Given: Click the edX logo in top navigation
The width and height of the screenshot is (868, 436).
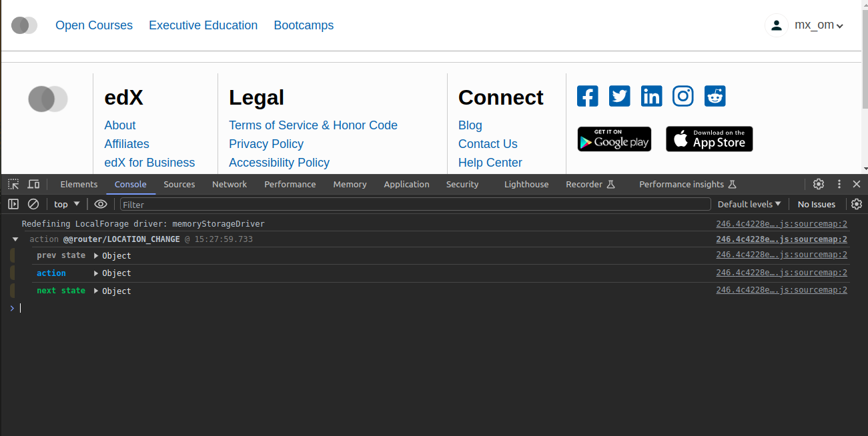Looking at the screenshot, I should point(24,25).
